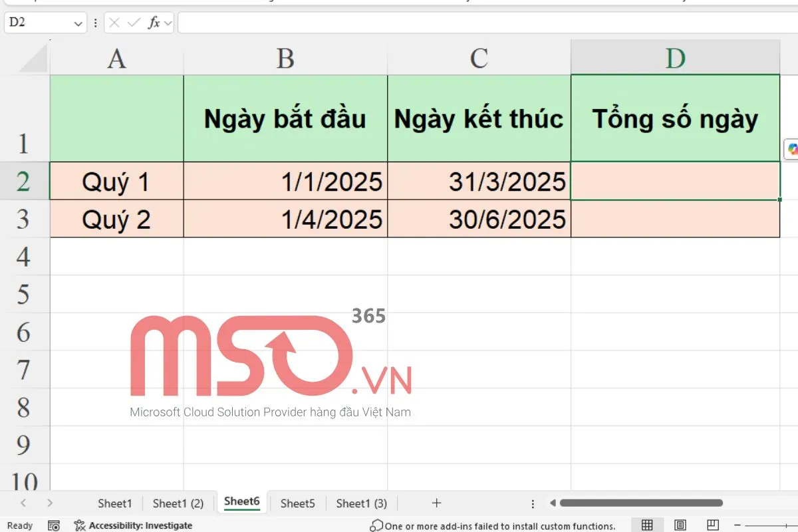Image resolution: width=798 pixels, height=532 pixels.
Task: Click the New Sheet plus button
Action: coord(436,503)
